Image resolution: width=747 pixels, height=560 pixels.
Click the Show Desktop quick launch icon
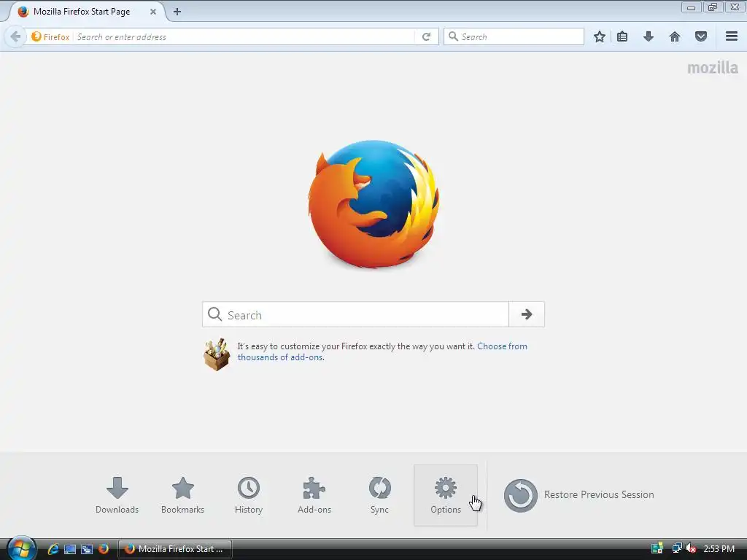[70, 549]
